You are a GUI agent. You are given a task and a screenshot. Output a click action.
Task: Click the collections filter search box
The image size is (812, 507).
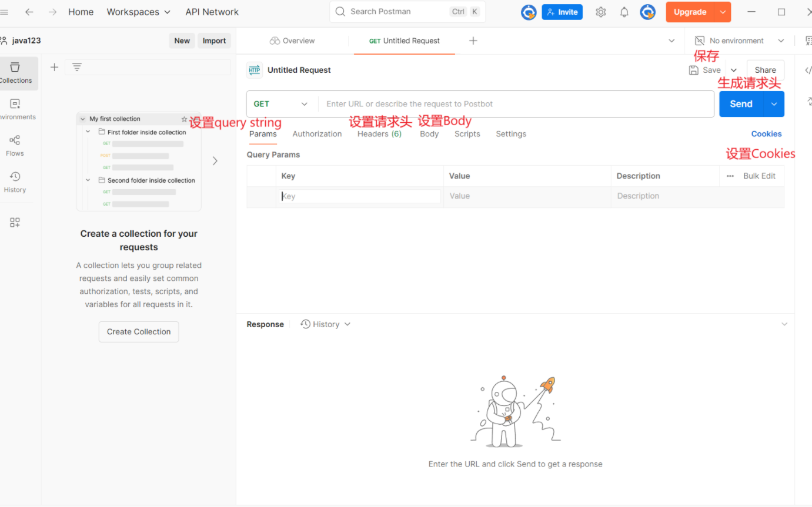pos(148,67)
